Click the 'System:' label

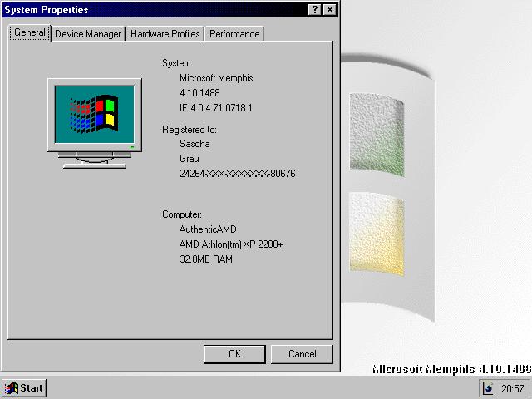(x=177, y=63)
